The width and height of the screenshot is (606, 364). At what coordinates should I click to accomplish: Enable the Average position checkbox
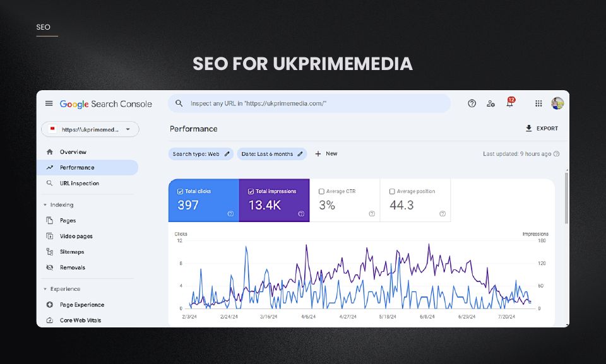[x=392, y=191]
